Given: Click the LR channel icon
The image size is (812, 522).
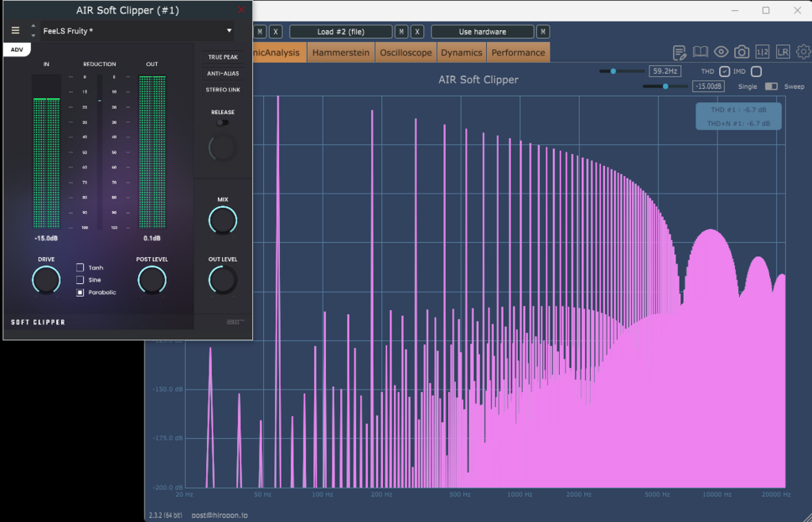Looking at the screenshot, I should click(x=783, y=52).
